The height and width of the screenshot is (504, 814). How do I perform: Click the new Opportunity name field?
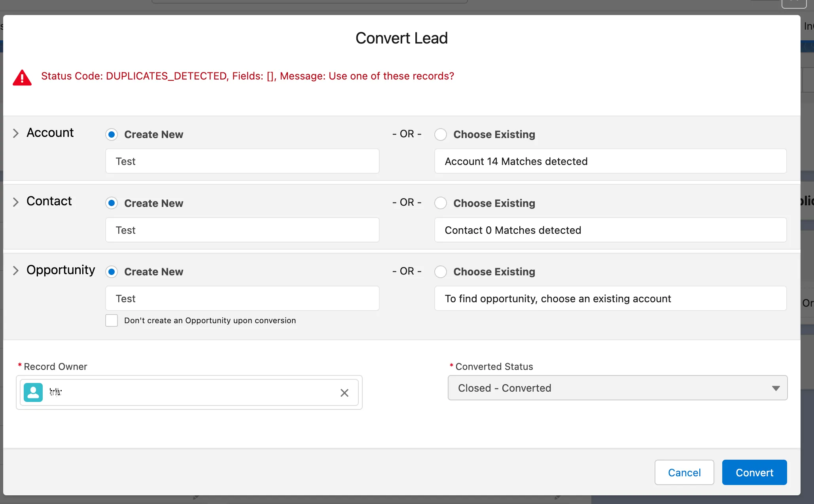242,299
